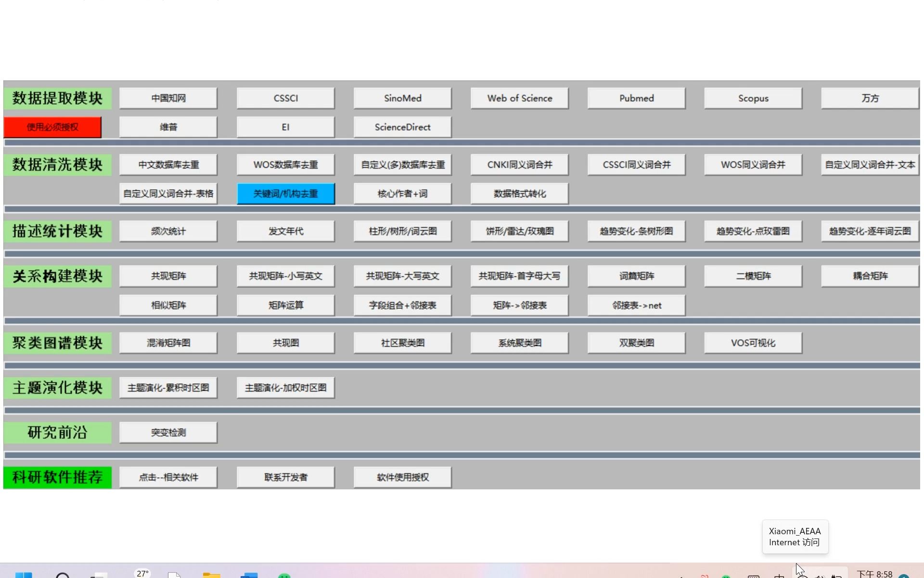This screenshot has width=924, height=578.
Task: Select 柱形/树形/词云图 button
Action: (x=403, y=231)
